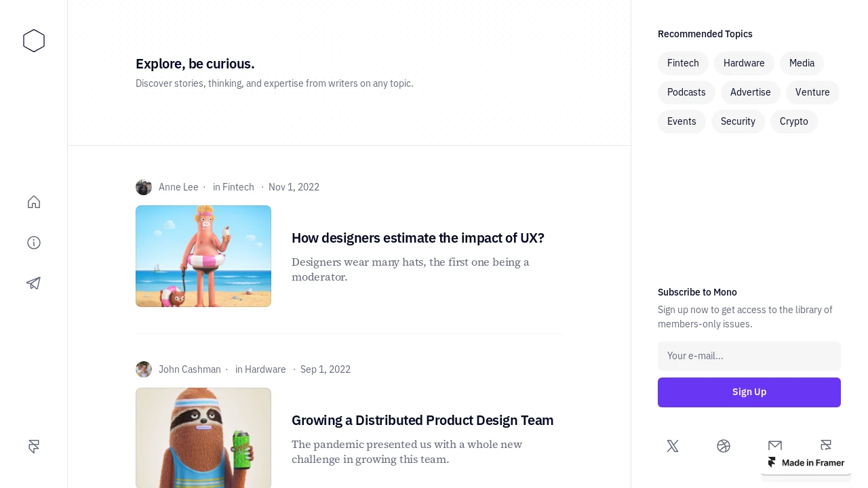Click Anne Lee author avatar
This screenshot has height=488, width=868.
click(144, 187)
